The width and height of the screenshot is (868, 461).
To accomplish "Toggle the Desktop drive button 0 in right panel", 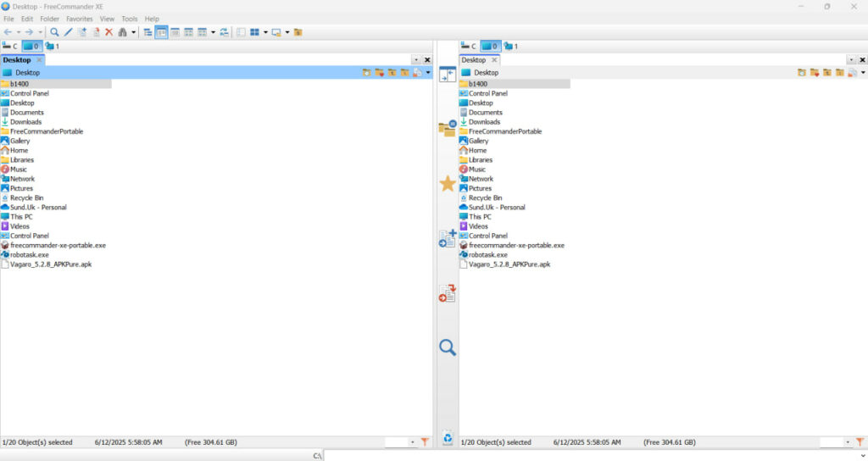I will pyautogui.click(x=490, y=46).
